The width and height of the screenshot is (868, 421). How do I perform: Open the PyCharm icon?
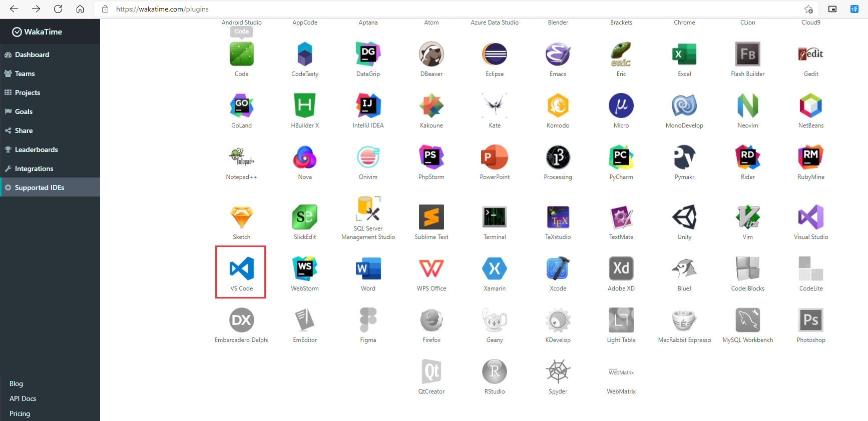coord(621,157)
